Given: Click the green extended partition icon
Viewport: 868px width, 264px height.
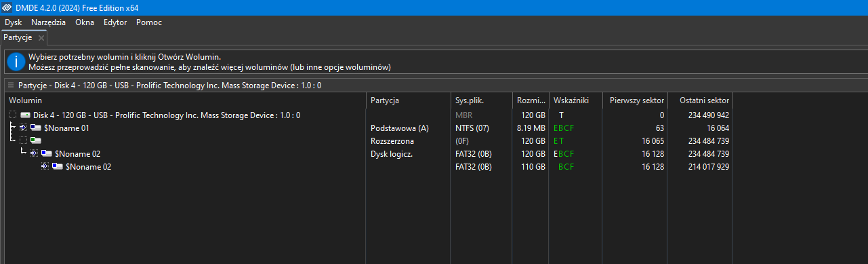Looking at the screenshot, I should click(36, 140).
